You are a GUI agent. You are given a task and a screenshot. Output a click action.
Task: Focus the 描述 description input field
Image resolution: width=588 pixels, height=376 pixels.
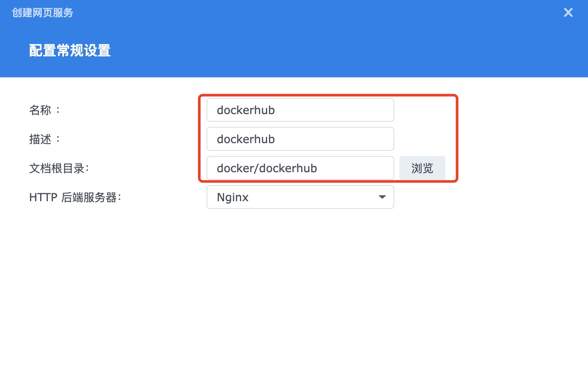pyautogui.click(x=300, y=139)
